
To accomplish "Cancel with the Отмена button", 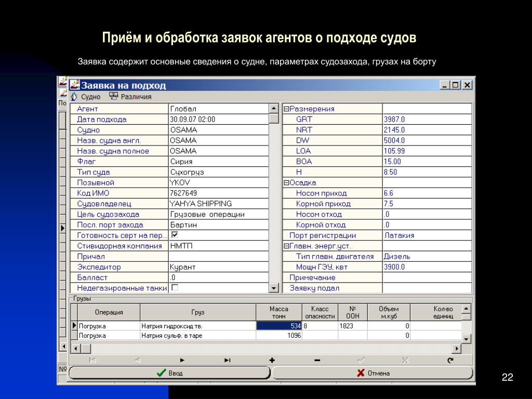I will coord(373,373).
